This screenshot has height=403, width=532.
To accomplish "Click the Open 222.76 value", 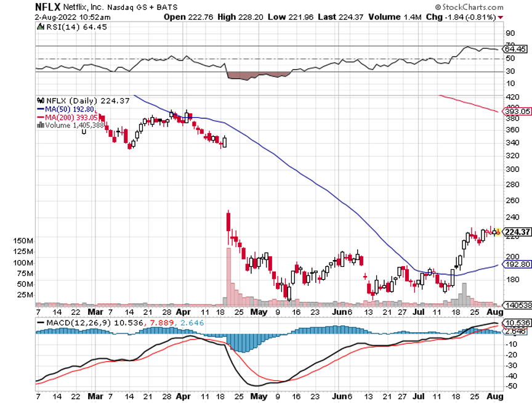I will (188, 17).
